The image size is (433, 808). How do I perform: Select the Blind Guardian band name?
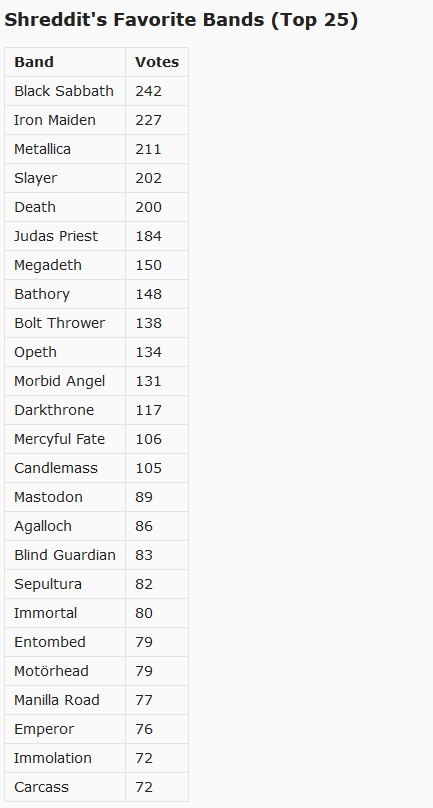(x=65, y=555)
